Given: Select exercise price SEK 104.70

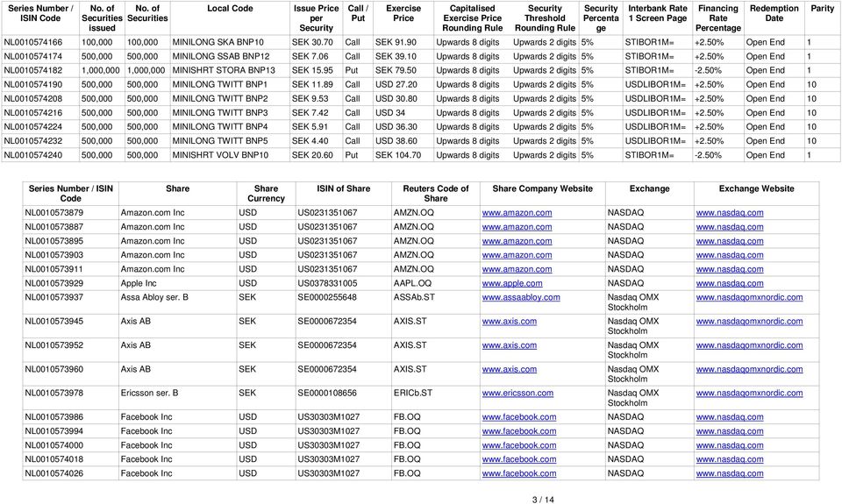Looking at the screenshot, I should point(398,155).
